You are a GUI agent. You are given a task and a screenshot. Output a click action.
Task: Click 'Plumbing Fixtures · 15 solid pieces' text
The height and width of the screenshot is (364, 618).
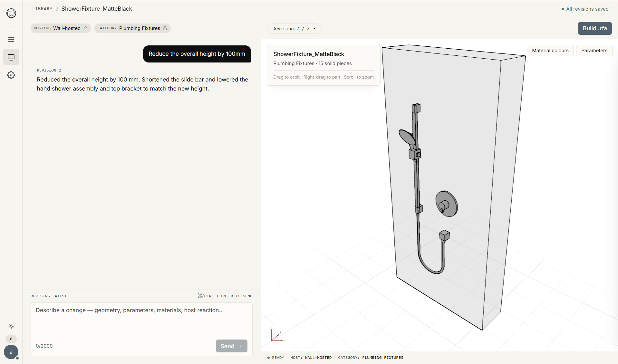313,63
